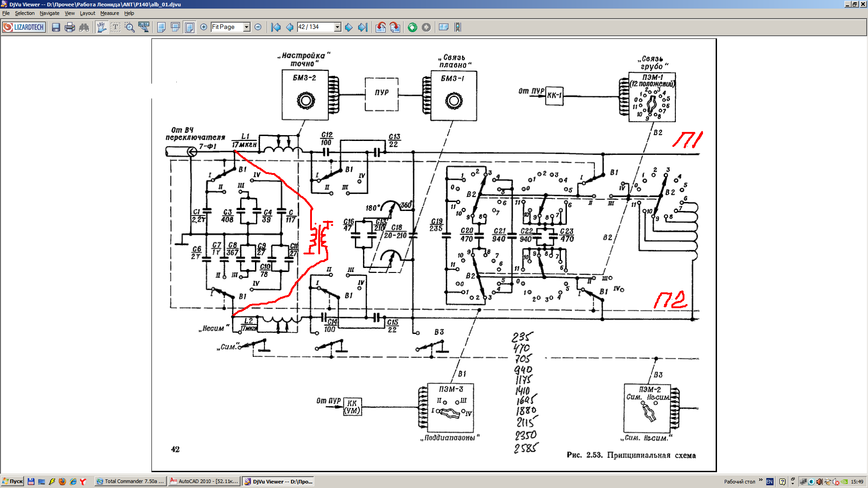868x488 pixels.
Task: Click the zoom in plus button
Action: [204, 27]
